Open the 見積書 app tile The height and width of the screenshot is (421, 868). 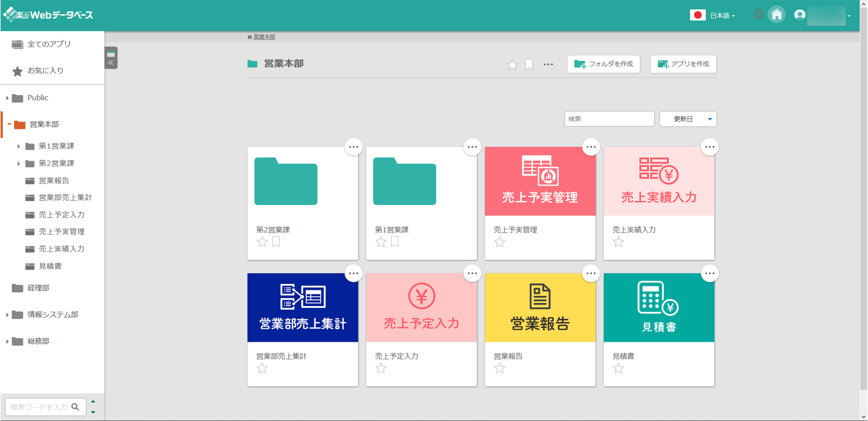pyautogui.click(x=658, y=307)
